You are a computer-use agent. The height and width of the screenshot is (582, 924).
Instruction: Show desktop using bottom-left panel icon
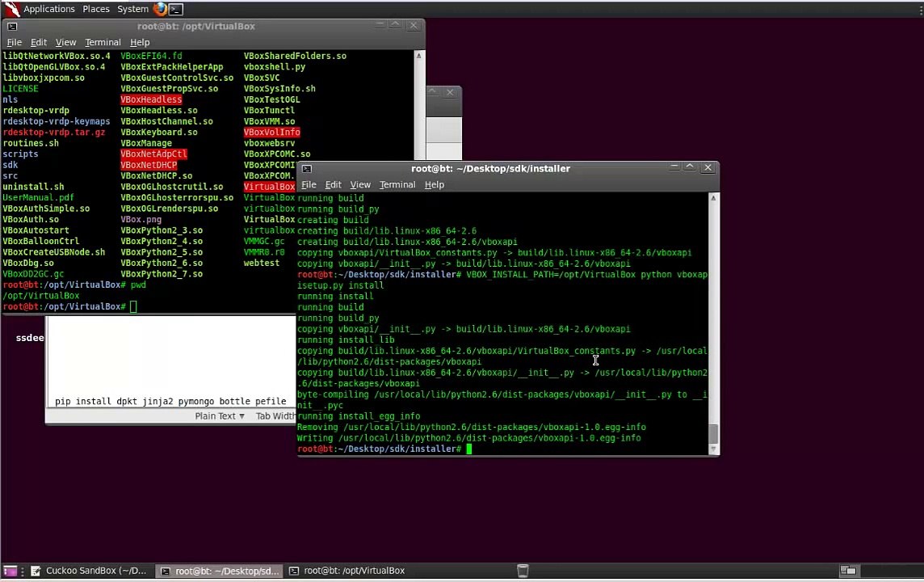10,571
